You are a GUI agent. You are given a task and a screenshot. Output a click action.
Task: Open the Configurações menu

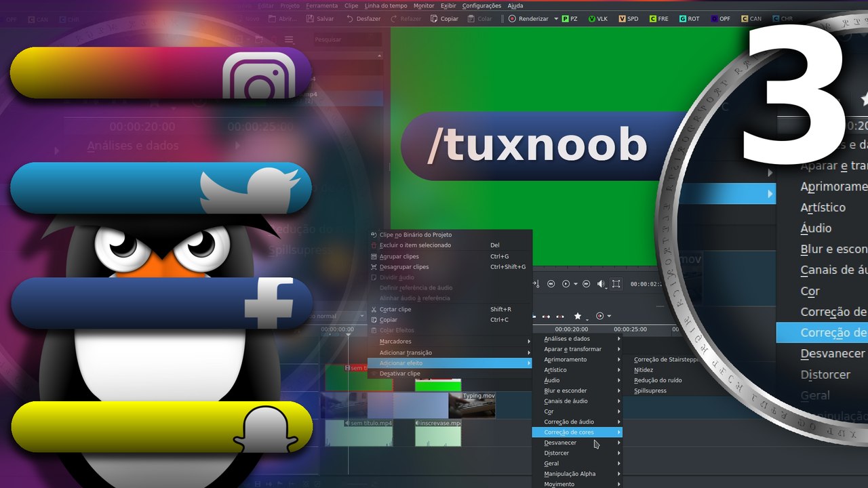481,5
